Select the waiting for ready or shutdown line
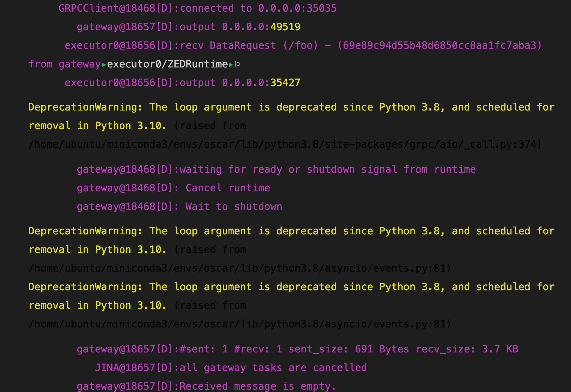This screenshot has height=392, width=571. [276, 169]
